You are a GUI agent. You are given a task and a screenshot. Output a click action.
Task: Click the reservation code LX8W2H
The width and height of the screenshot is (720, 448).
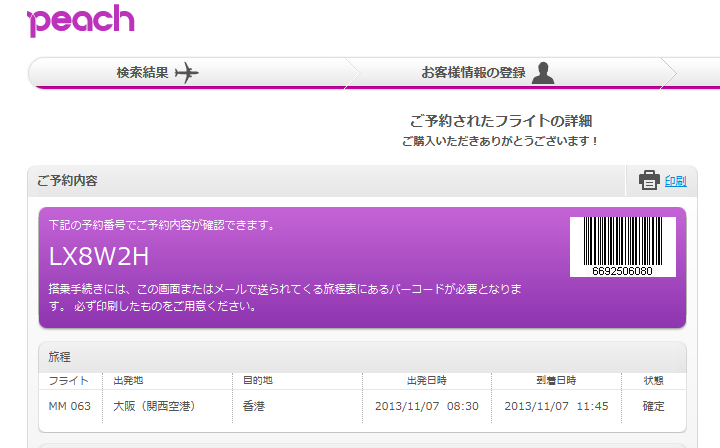pos(99,256)
